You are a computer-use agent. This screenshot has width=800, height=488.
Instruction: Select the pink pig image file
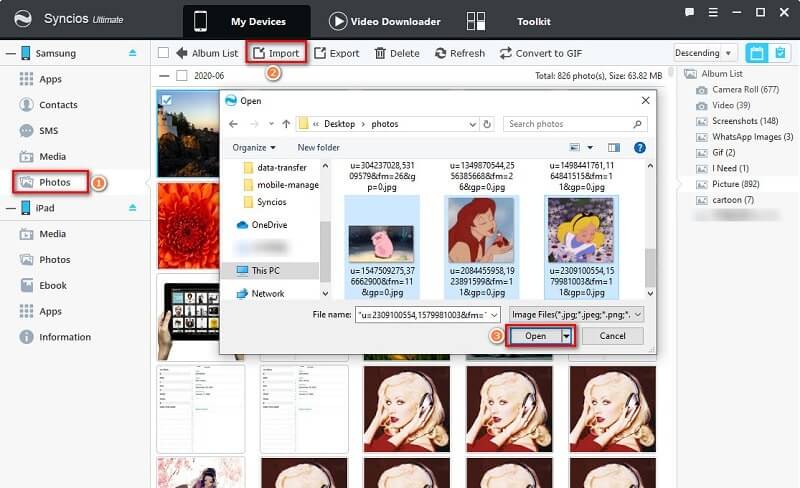[382, 247]
